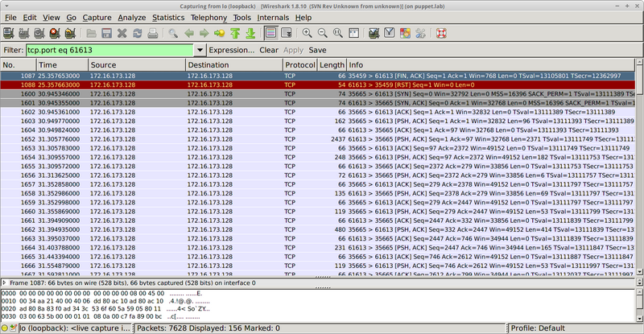Select packet 1652 with length 2437

(x=318, y=139)
